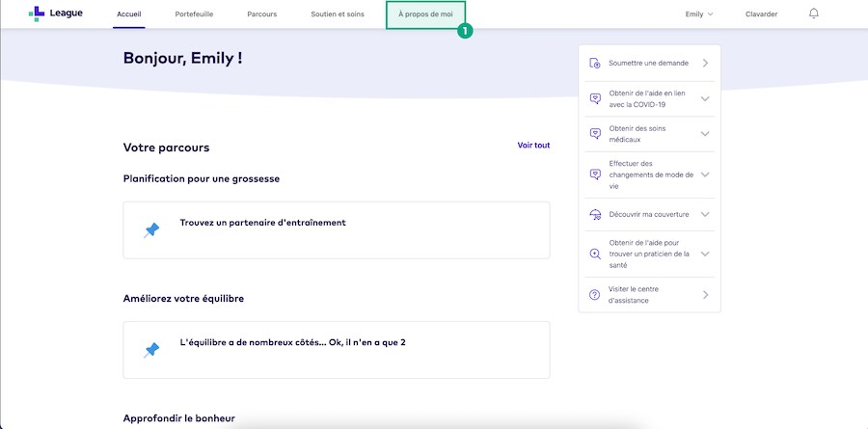This screenshot has width=868, height=429.
Task: Click the League logo
Action: [56, 13]
